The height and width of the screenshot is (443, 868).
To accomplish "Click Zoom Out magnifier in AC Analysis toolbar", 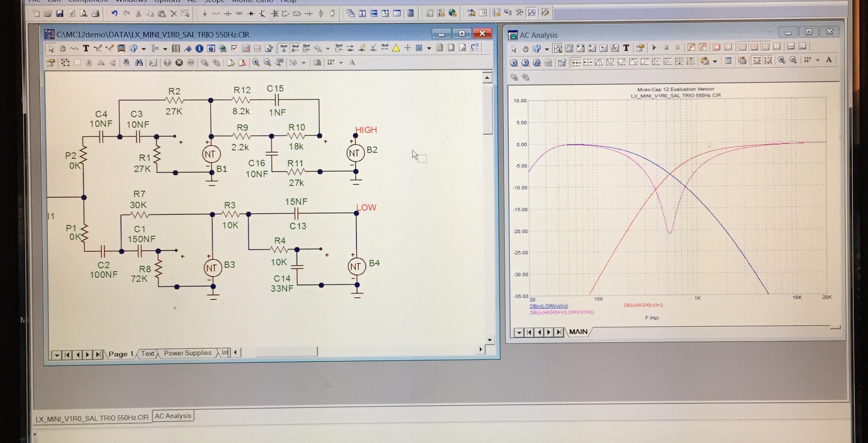I will [793, 60].
